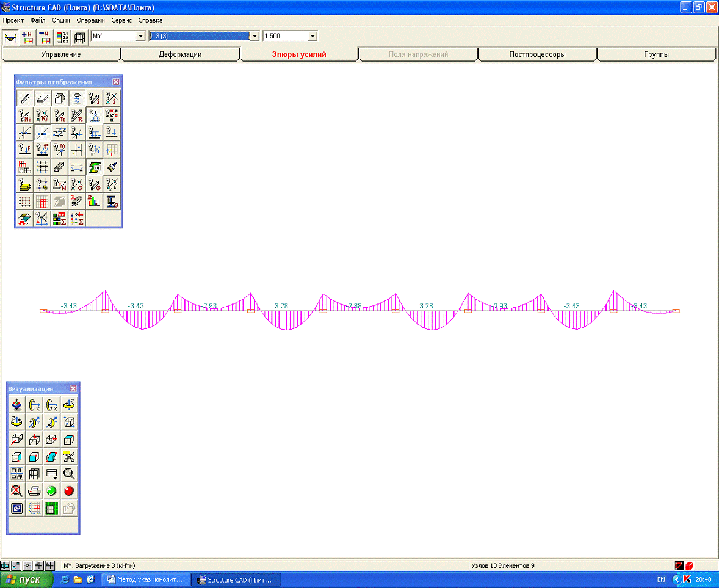Click the scissors cut-fragment tool
Screen dimensions: 719x588
69,456
